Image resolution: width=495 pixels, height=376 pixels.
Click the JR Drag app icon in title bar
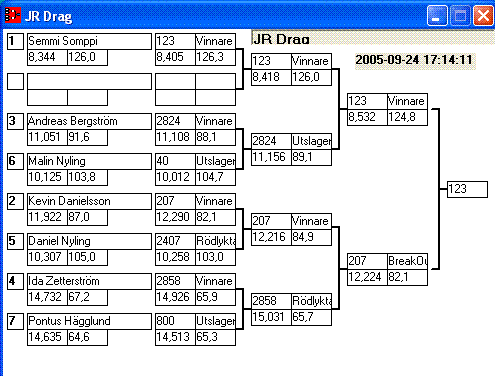point(13,15)
